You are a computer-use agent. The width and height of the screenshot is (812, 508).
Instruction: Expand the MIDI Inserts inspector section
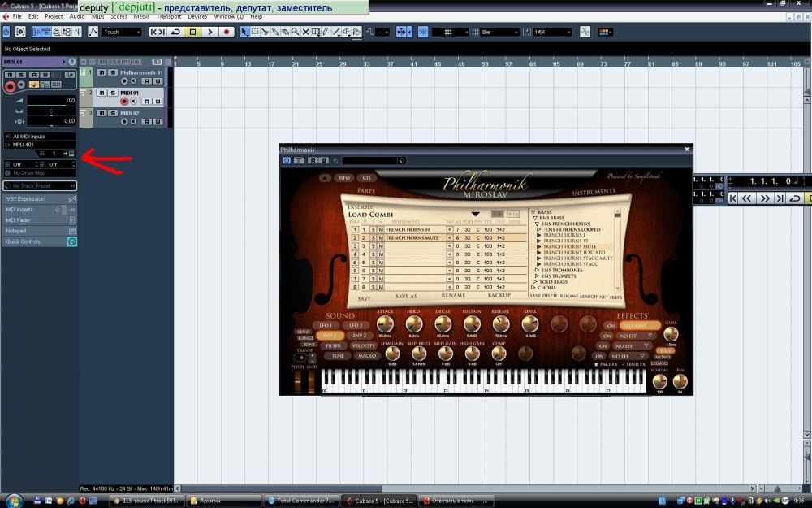(40, 210)
